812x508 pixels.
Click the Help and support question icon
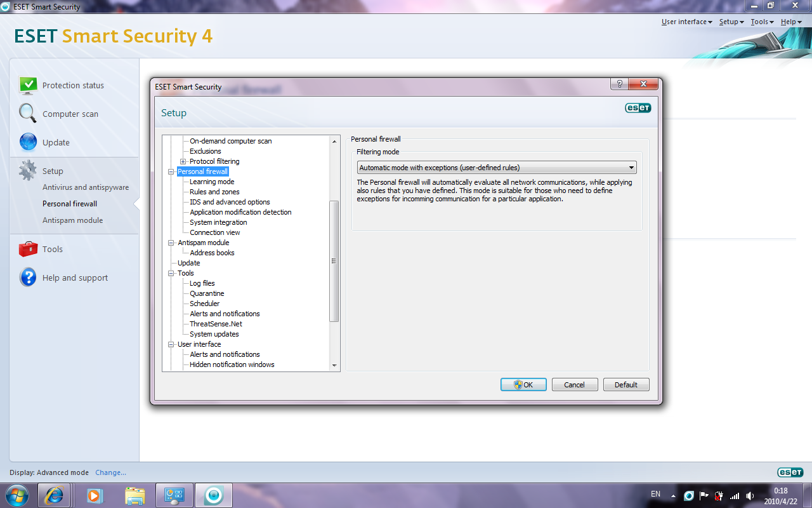point(28,277)
